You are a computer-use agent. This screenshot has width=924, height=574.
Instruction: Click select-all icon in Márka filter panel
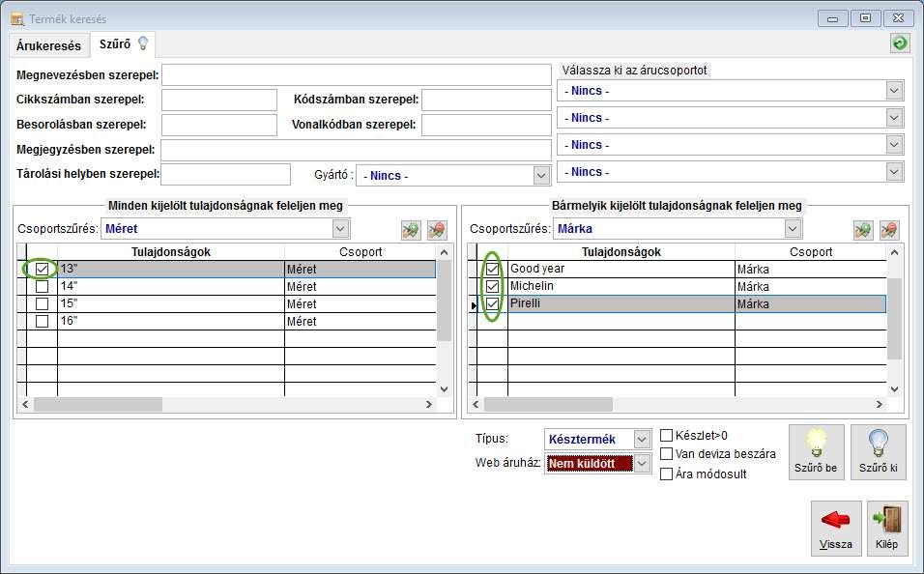coord(863,230)
